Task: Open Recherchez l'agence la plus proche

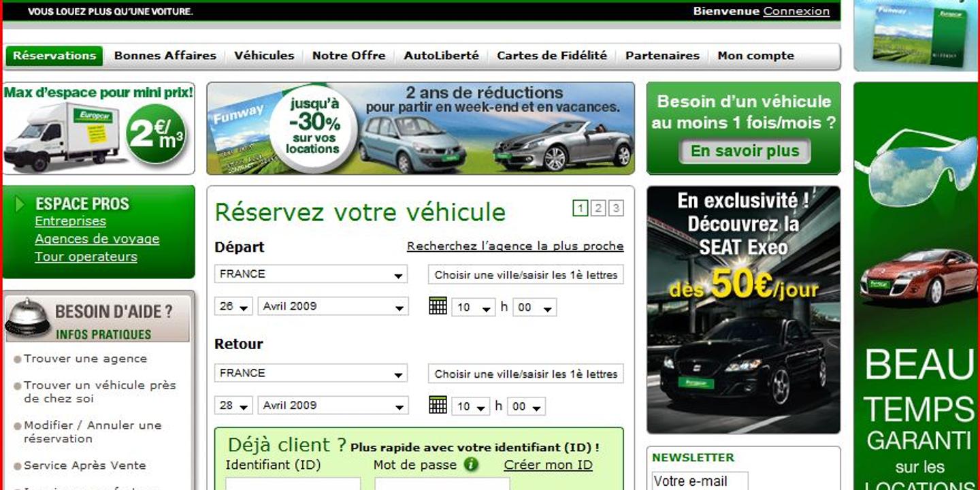Action: [x=516, y=246]
